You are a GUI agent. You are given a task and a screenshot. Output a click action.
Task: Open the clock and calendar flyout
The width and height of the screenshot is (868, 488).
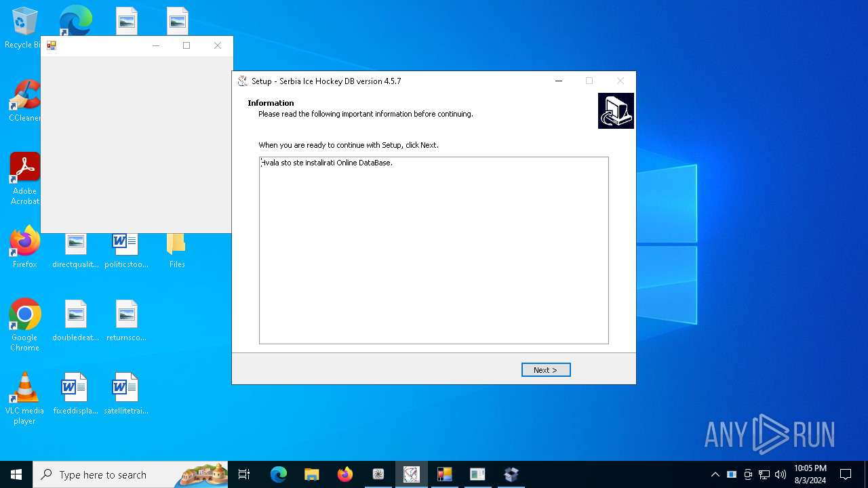(x=810, y=474)
